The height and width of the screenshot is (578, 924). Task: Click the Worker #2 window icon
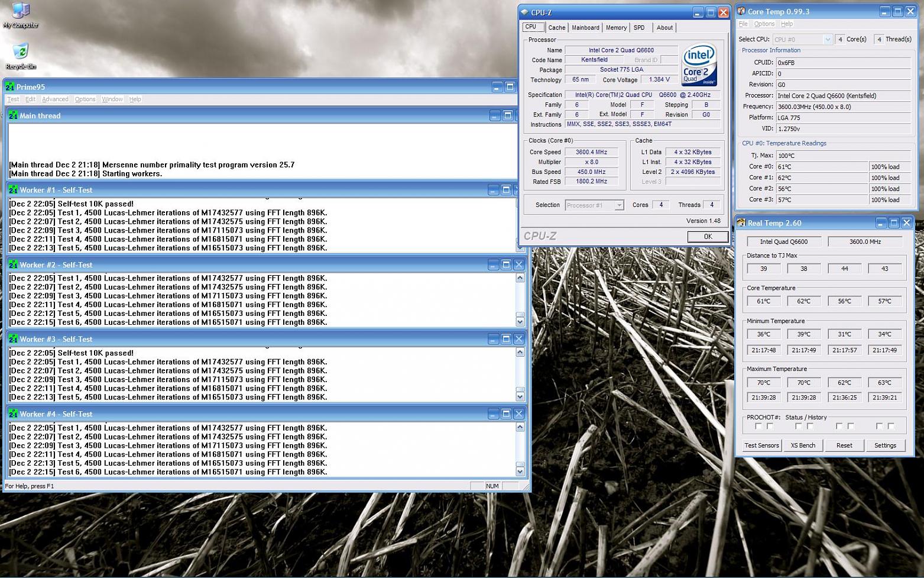coord(13,264)
